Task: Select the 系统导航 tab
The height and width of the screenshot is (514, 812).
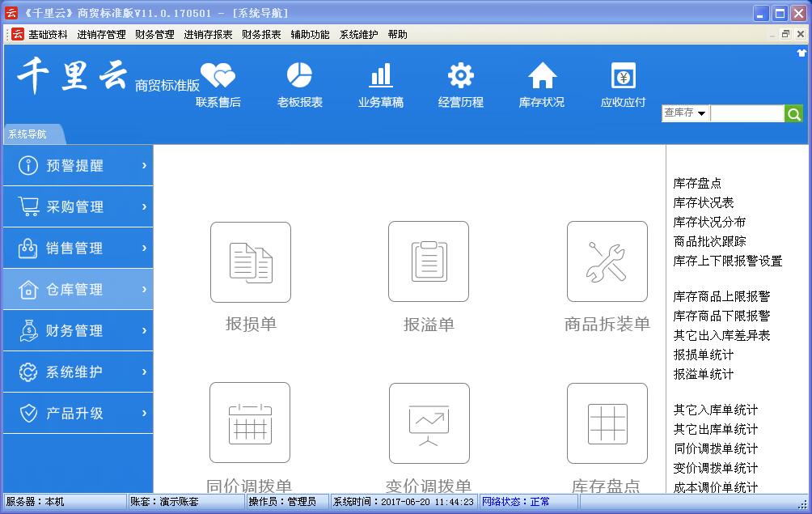Action: (27, 134)
